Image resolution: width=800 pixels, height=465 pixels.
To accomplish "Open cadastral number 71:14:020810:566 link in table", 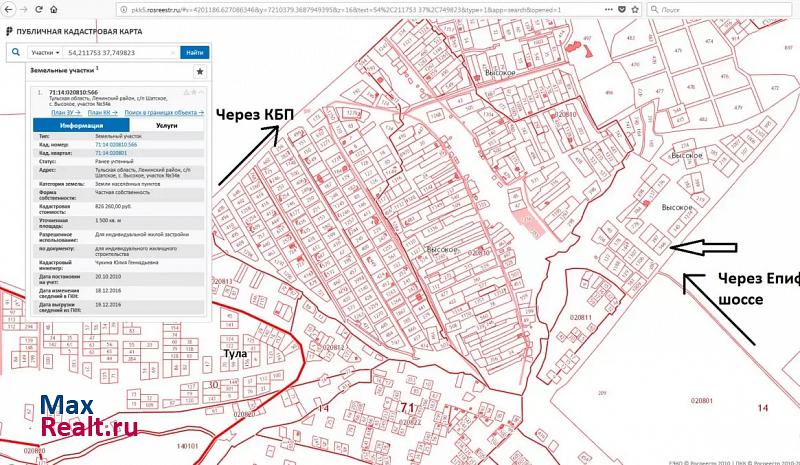I will click(x=115, y=144).
